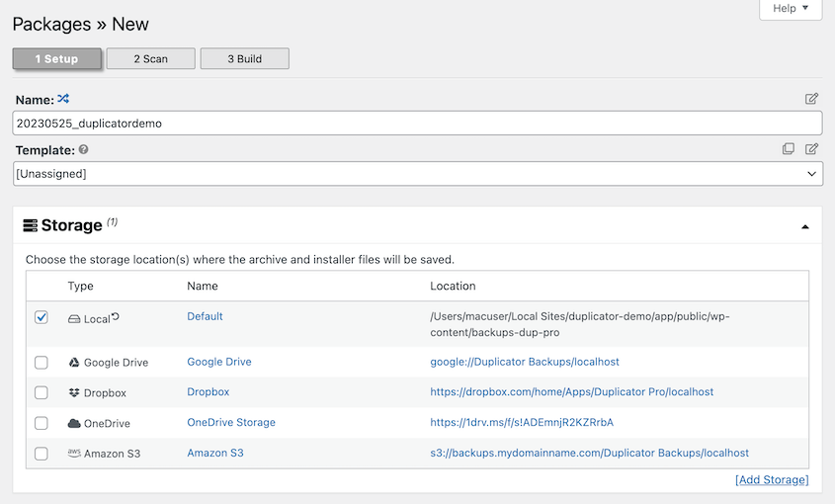Screen dimensions: 835x504
Task: Click the Name column header in Storage table
Action: click(203, 287)
